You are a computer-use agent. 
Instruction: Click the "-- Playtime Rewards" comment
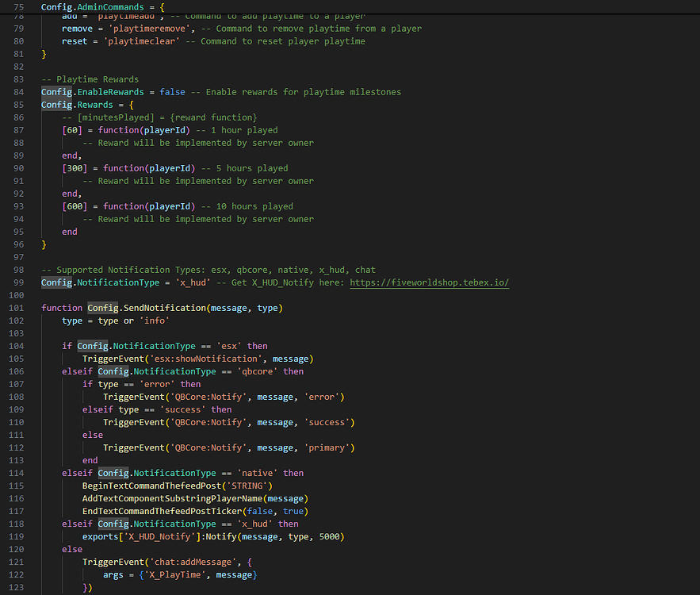click(90, 79)
